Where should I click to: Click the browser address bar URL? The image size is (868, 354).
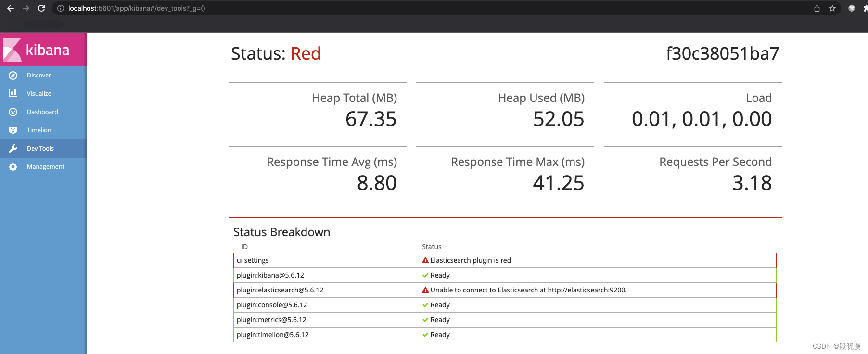pos(137,8)
